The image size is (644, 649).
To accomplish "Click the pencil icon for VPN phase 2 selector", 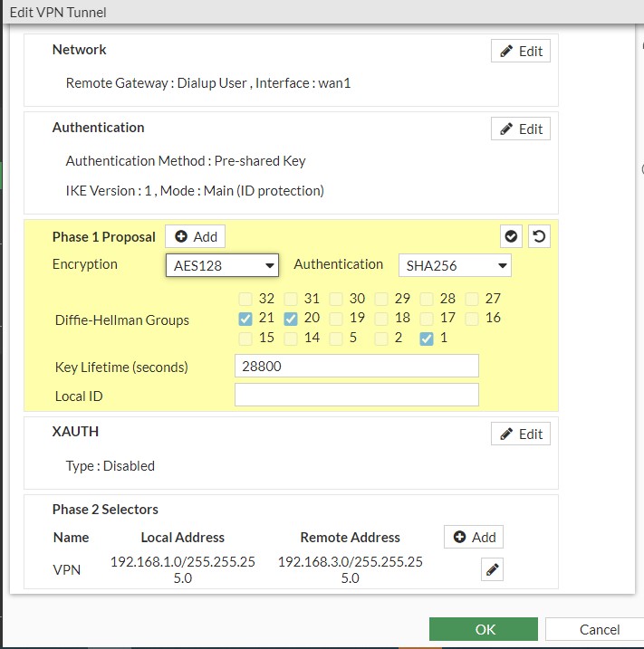I will click(492, 569).
